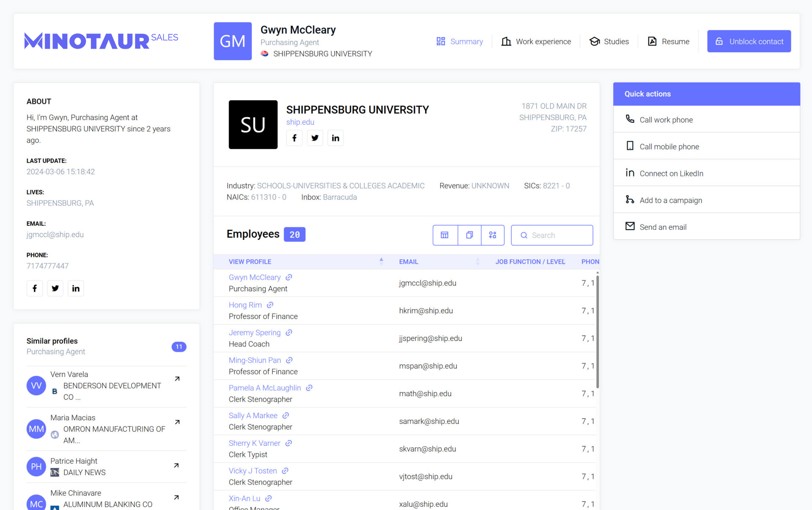The width and height of the screenshot is (812, 510).
Task: Open the LinkedIn icon in About panel
Action: point(76,288)
